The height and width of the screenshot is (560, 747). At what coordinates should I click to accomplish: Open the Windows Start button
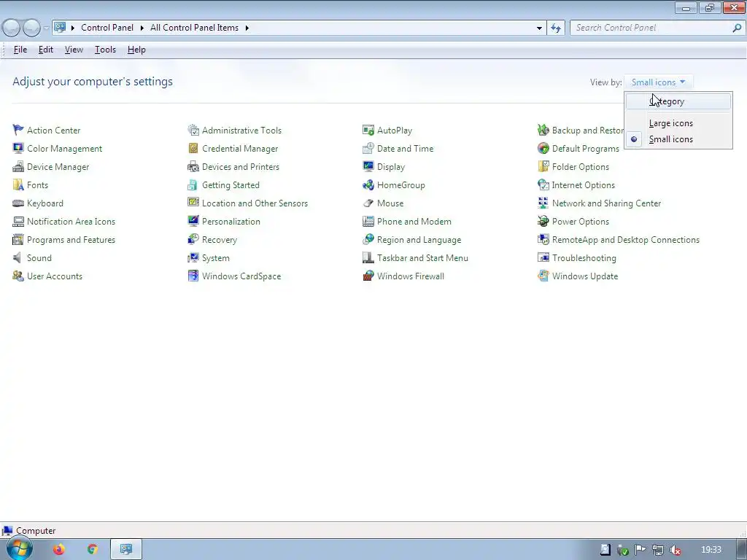[x=20, y=548]
